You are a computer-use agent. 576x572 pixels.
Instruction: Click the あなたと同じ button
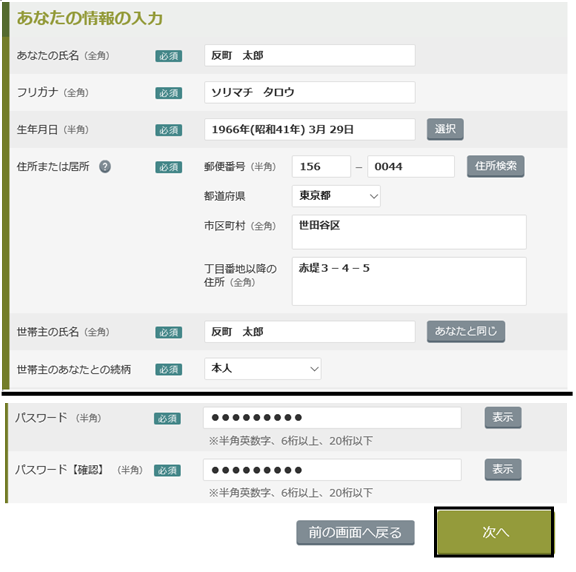[x=466, y=331]
